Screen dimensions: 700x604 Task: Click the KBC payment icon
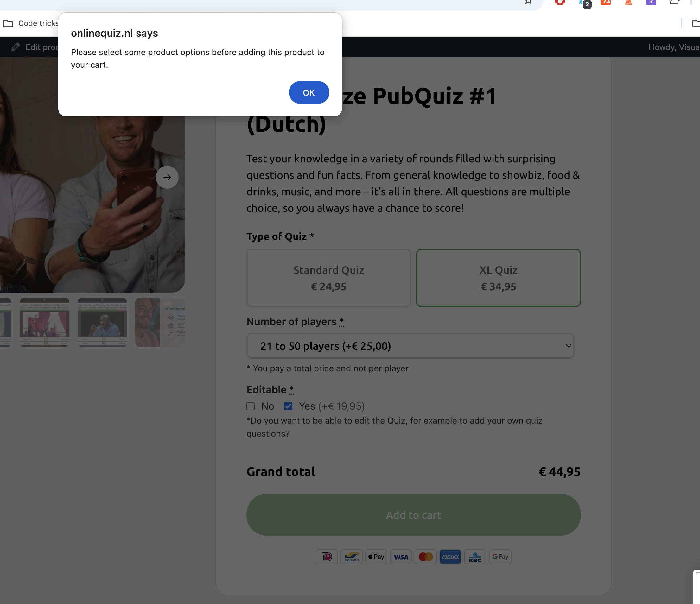475,557
